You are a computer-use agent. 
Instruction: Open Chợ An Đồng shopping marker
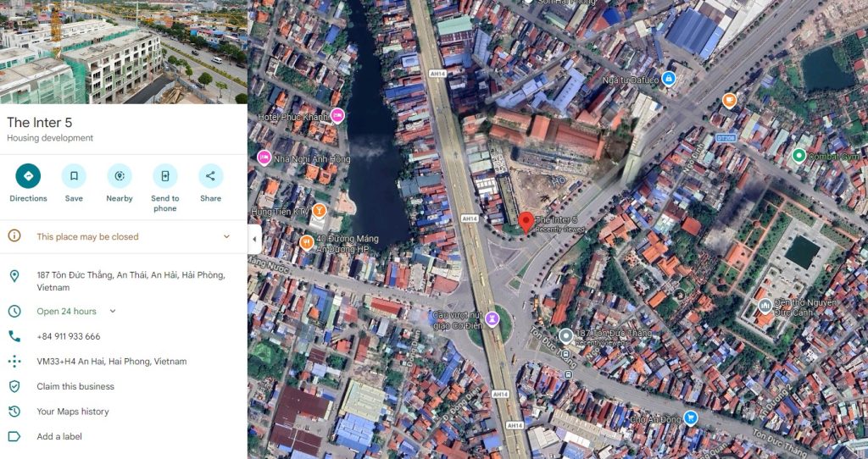pos(690,418)
